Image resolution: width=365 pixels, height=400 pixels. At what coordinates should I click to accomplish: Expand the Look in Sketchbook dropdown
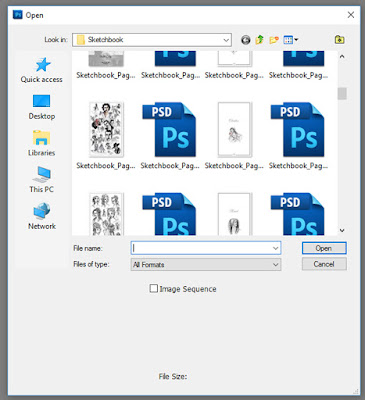pyautogui.click(x=152, y=40)
